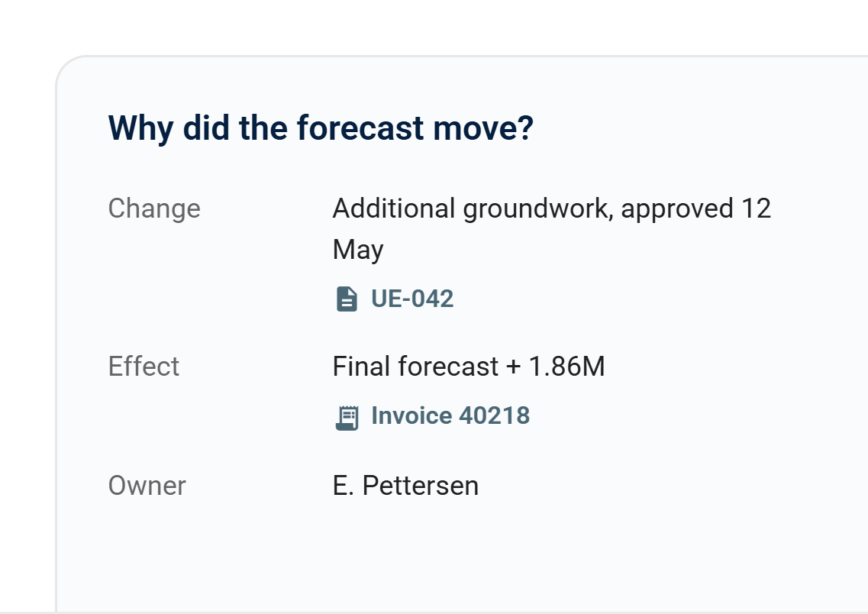Click the "Additional groundwork, approved 12" text line

(551, 209)
